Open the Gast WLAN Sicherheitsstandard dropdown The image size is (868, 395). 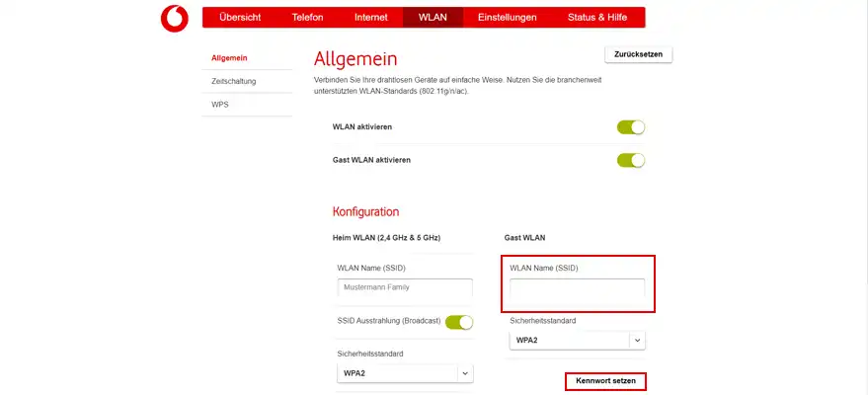click(x=569, y=340)
